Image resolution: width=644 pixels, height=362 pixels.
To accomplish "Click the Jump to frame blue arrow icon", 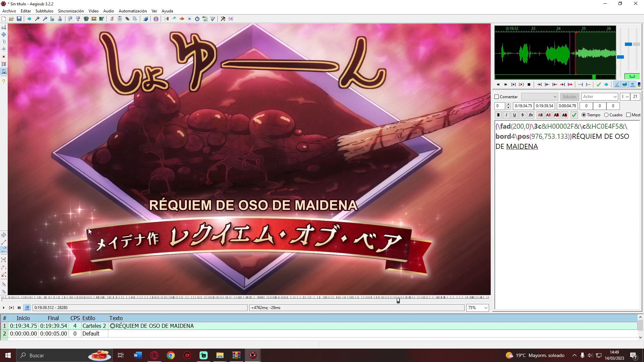I will pos(30,19).
